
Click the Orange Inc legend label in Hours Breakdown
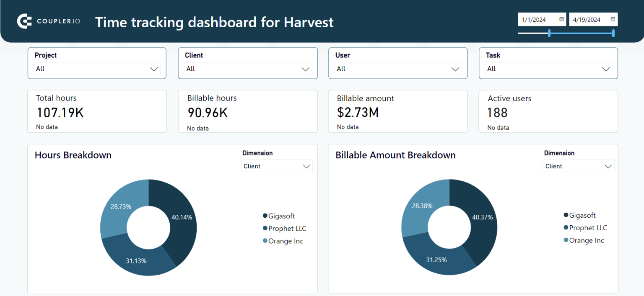(x=286, y=241)
